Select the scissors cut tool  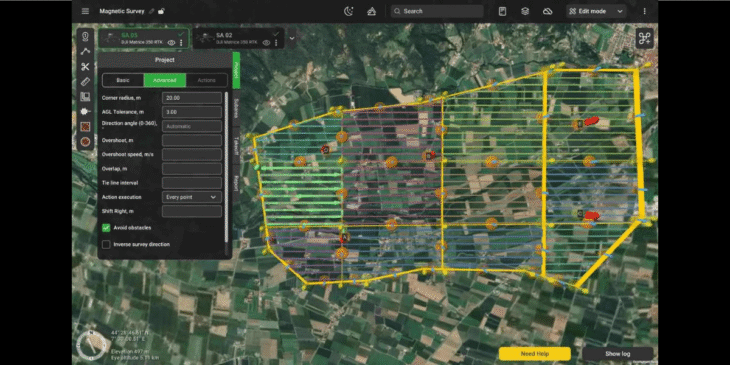(85, 67)
